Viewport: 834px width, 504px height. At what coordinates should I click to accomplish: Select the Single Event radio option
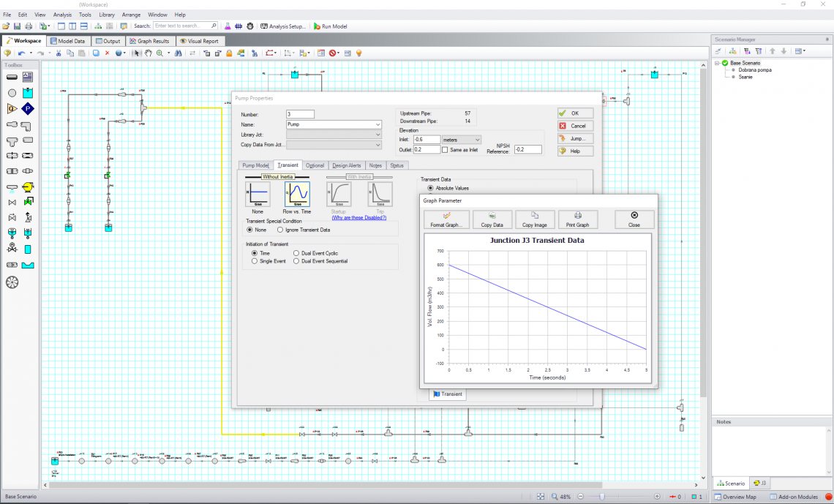click(255, 261)
